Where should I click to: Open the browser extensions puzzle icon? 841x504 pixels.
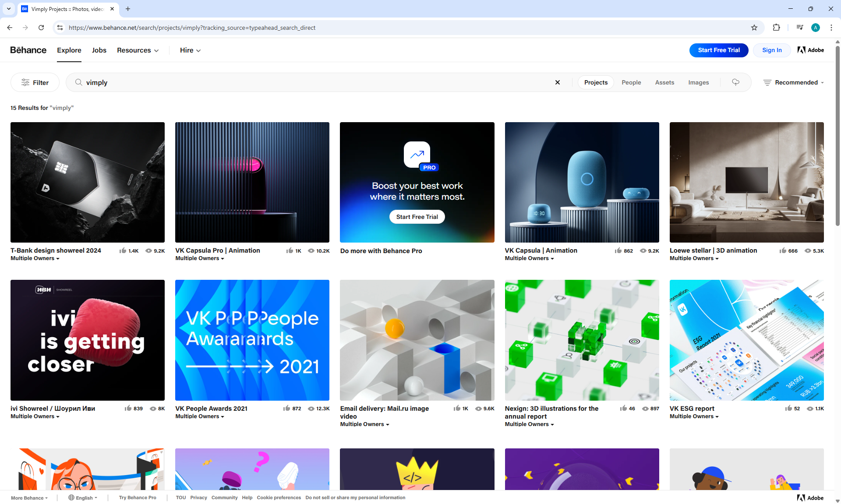776,28
